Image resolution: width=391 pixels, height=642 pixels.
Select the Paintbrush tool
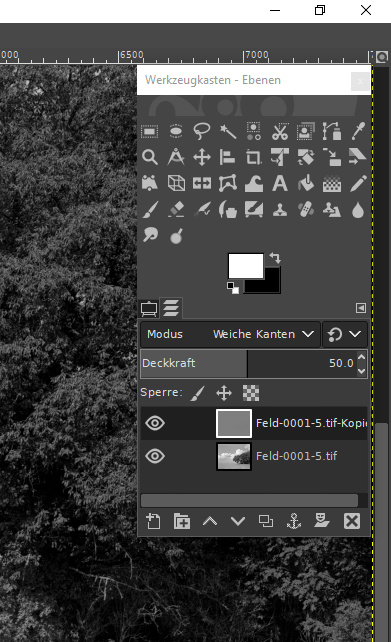coord(149,210)
